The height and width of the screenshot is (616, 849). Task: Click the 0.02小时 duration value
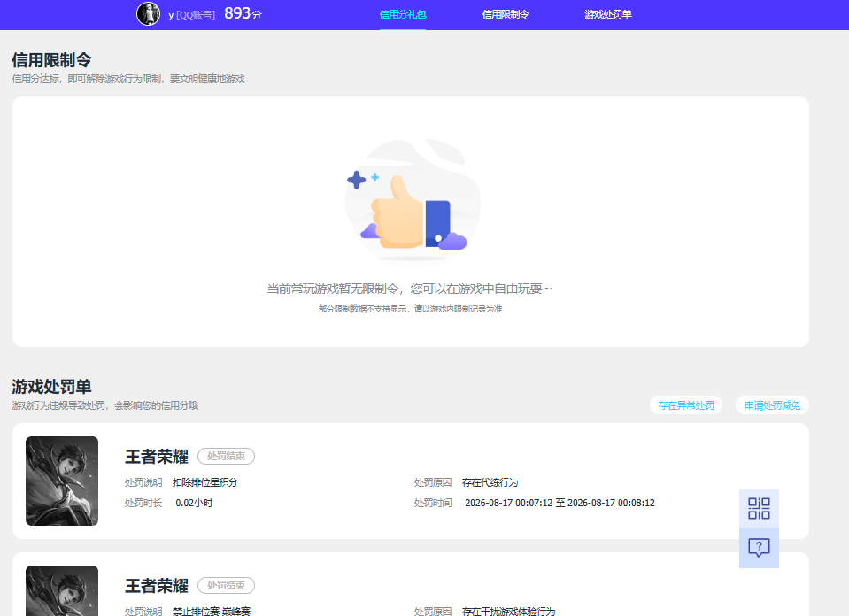(194, 503)
